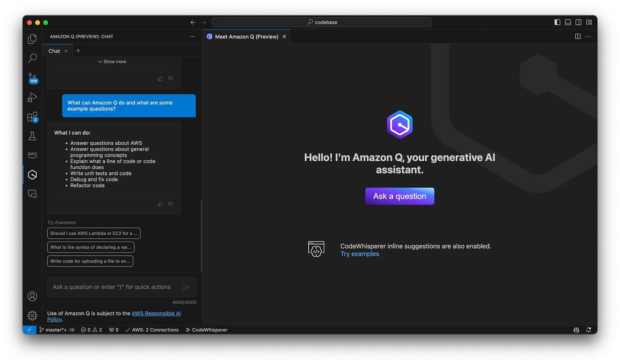Click the codebase search box in title bar

click(x=322, y=22)
